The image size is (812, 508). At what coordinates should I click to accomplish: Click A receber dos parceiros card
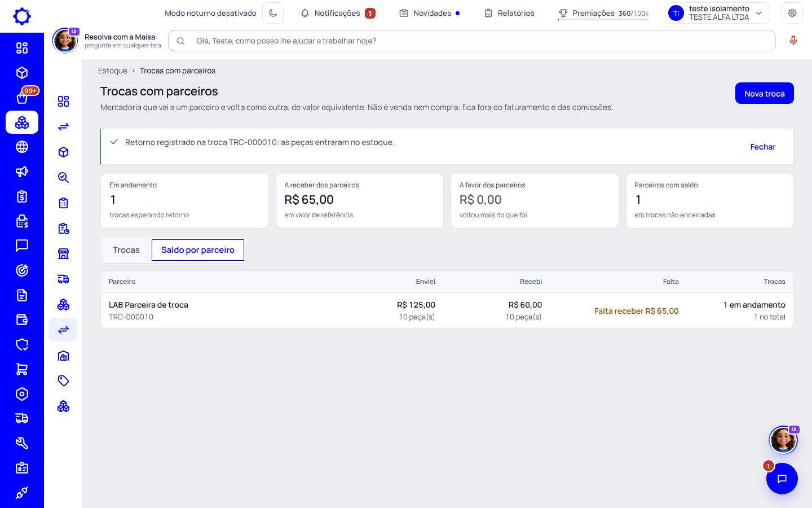(360, 200)
